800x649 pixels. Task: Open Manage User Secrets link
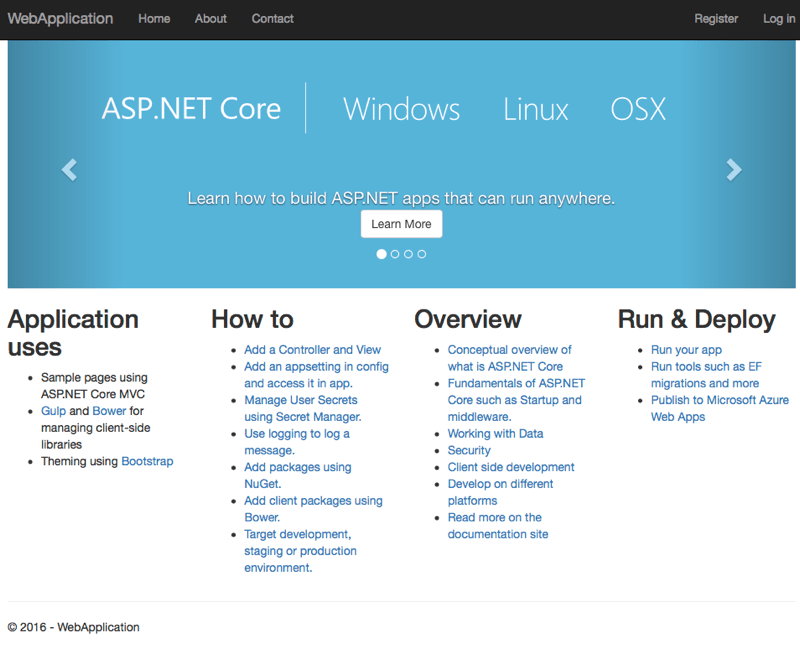point(303,408)
